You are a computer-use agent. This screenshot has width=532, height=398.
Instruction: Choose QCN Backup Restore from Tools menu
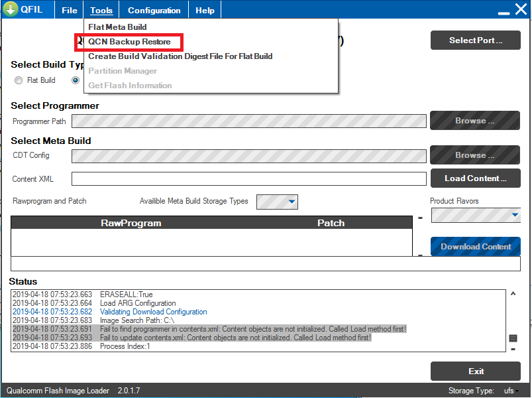(x=129, y=42)
